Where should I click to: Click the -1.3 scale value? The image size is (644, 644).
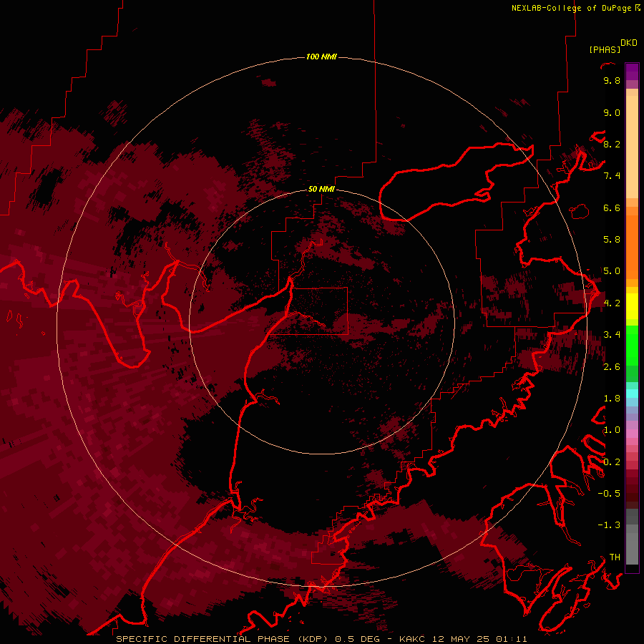[x=609, y=525]
